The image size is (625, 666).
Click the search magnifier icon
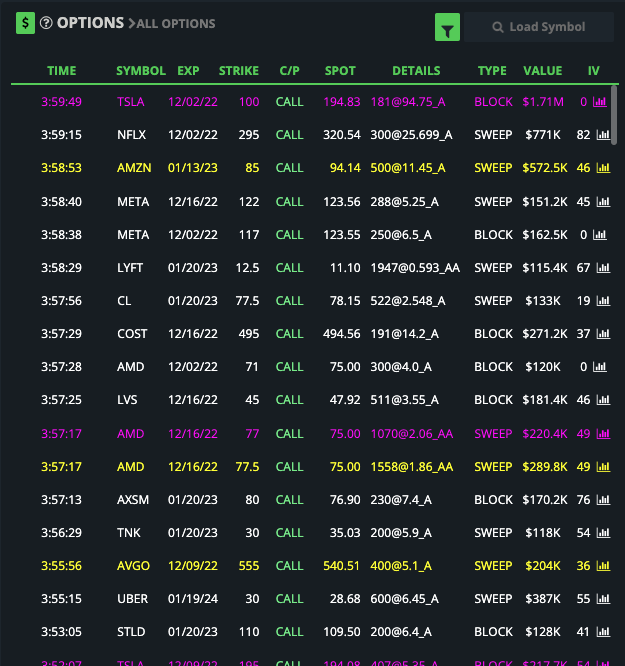click(x=498, y=27)
